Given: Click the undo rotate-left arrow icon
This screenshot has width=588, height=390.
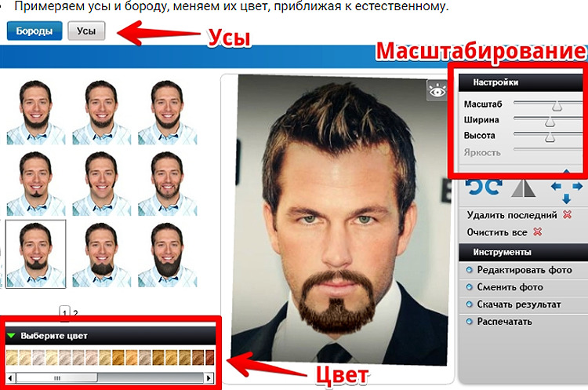Looking at the screenshot, I should click(474, 186).
